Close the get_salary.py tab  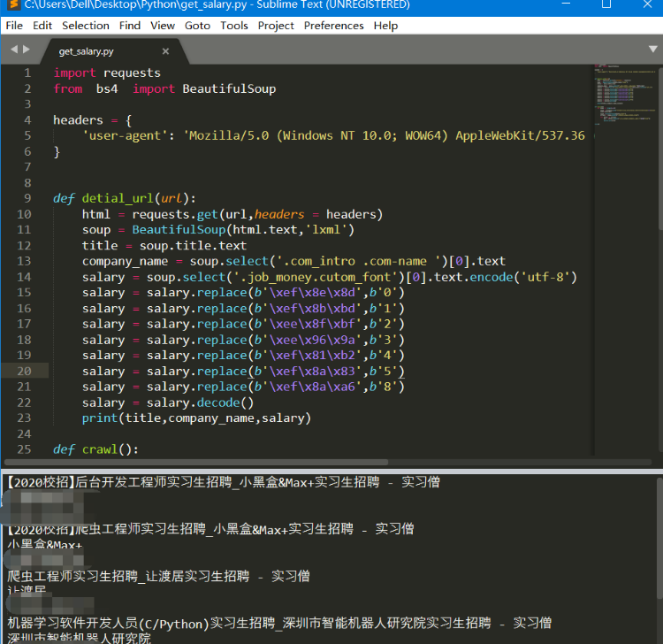pyautogui.click(x=165, y=51)
